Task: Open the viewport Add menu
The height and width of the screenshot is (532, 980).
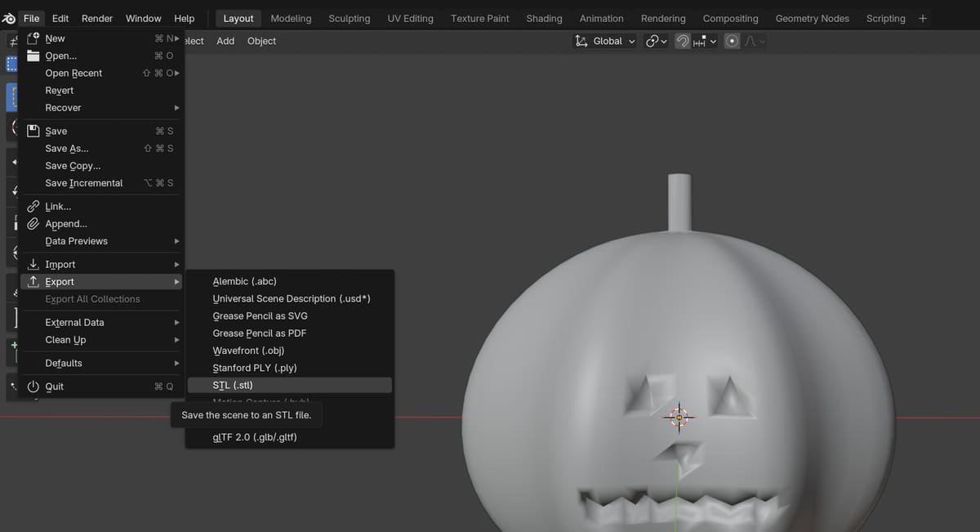Action: pos(225,41)
